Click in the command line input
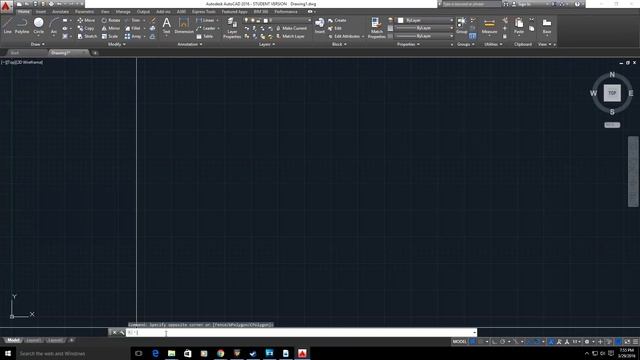 pos(300,333)
